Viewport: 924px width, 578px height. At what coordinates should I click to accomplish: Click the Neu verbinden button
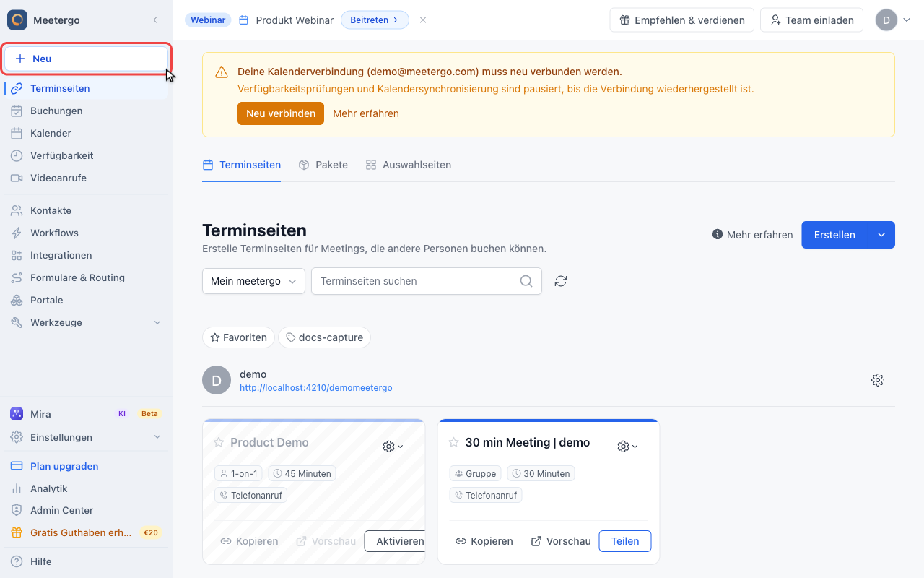click(x=281, y=113)
